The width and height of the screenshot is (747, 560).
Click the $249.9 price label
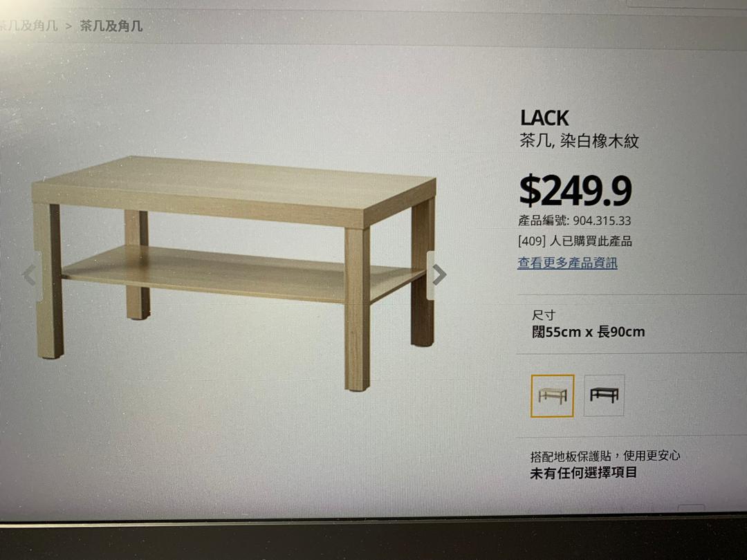[x=575, y=191]
